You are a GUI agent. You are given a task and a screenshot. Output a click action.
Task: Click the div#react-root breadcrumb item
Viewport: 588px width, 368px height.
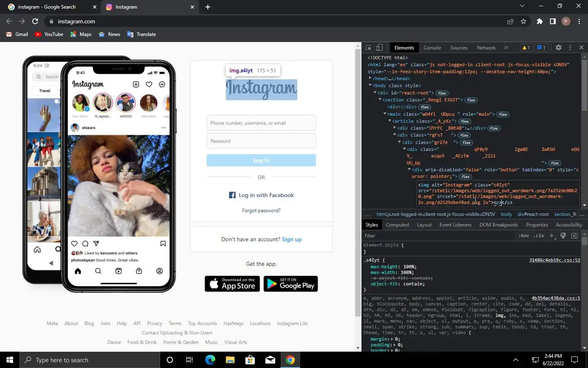(x=533, y=214)
